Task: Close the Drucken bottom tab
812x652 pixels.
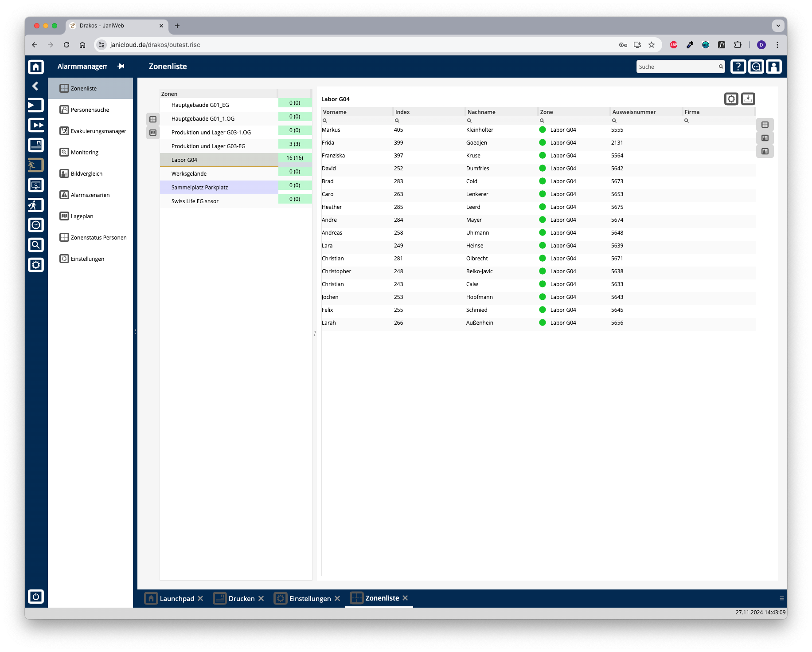Action: tap(261, 598)
